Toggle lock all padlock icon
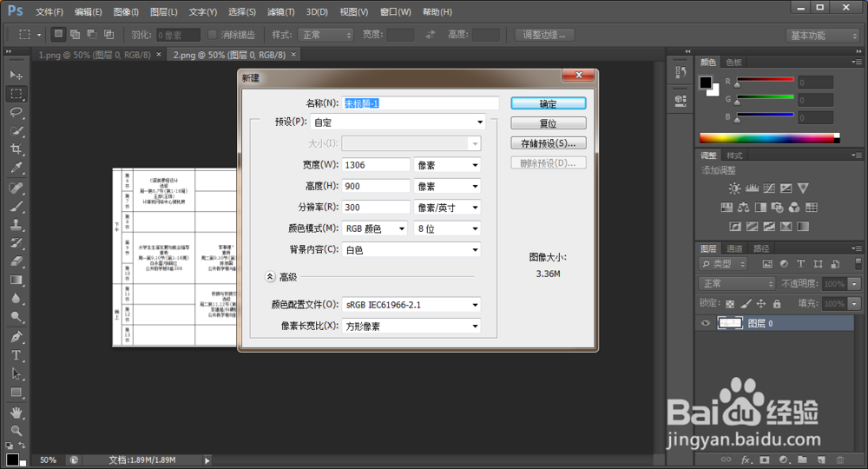 777,303
